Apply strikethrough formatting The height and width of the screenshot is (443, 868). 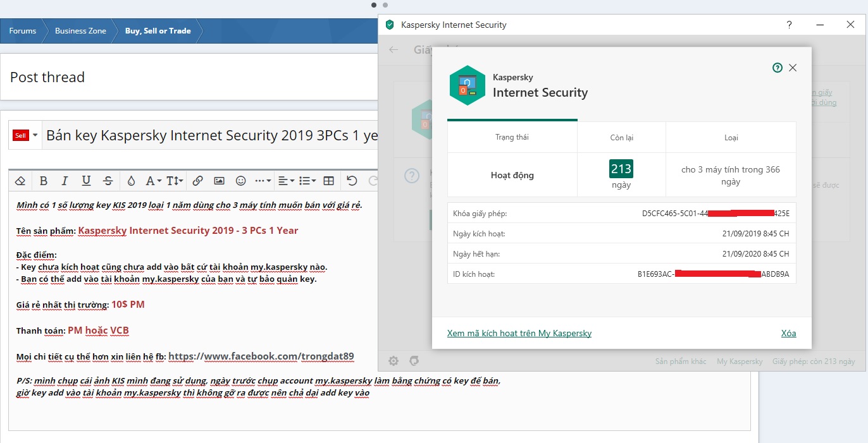coord(108,181)
